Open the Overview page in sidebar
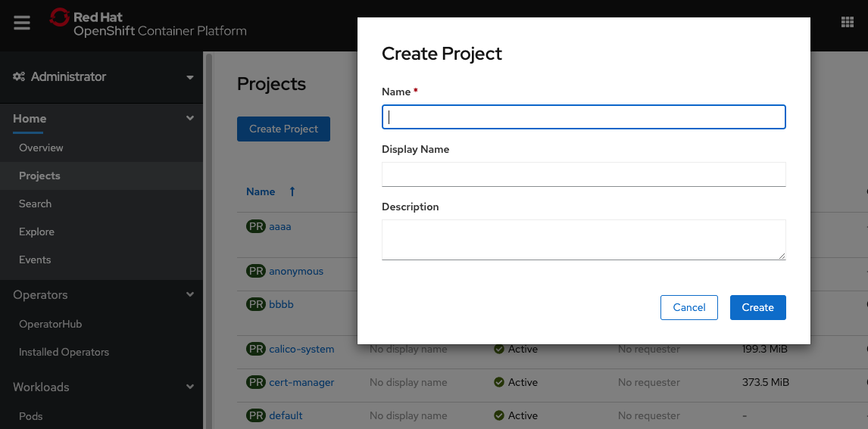 pos(41,148)
